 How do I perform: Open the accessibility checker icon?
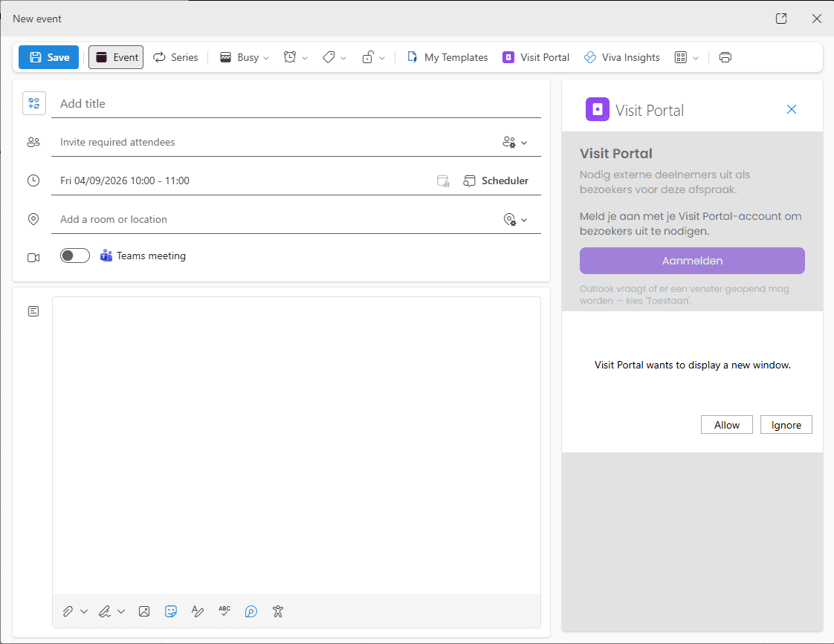(x=278, y=611)
